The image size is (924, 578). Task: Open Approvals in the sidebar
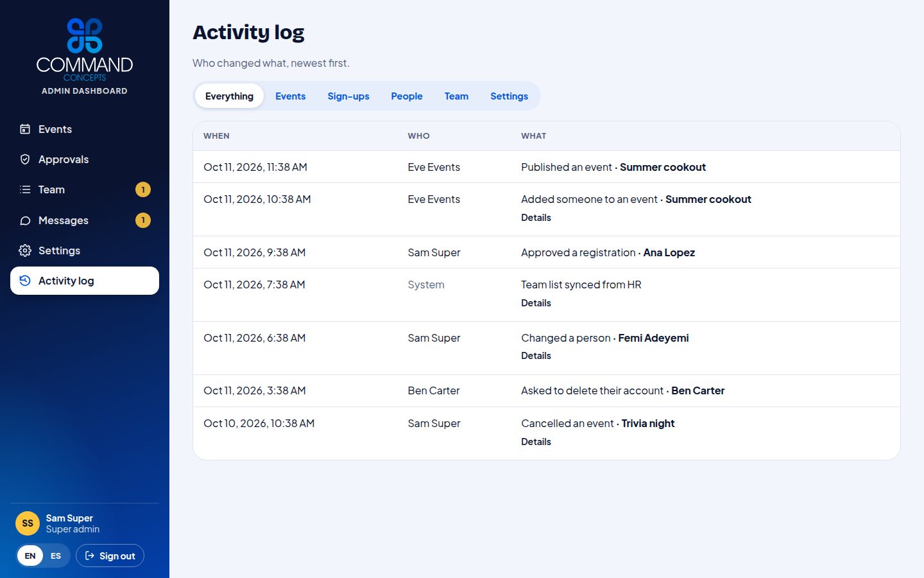(85, 159)
